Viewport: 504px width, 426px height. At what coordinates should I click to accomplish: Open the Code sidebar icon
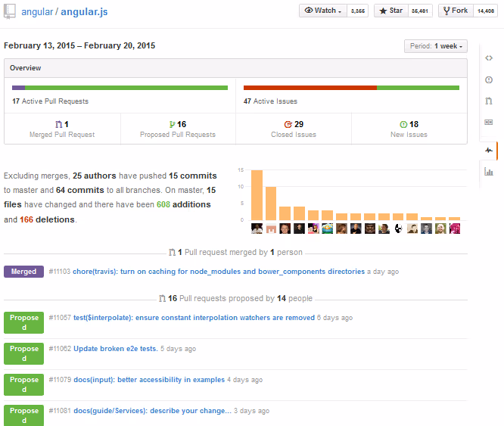489,58
